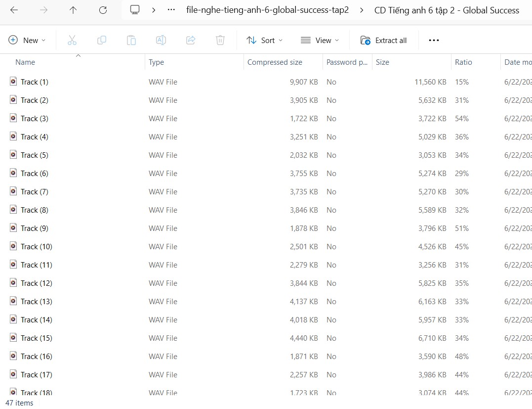Click the Up directory arrow
This screenshot has height=409, width=532.
coord(73,10)
